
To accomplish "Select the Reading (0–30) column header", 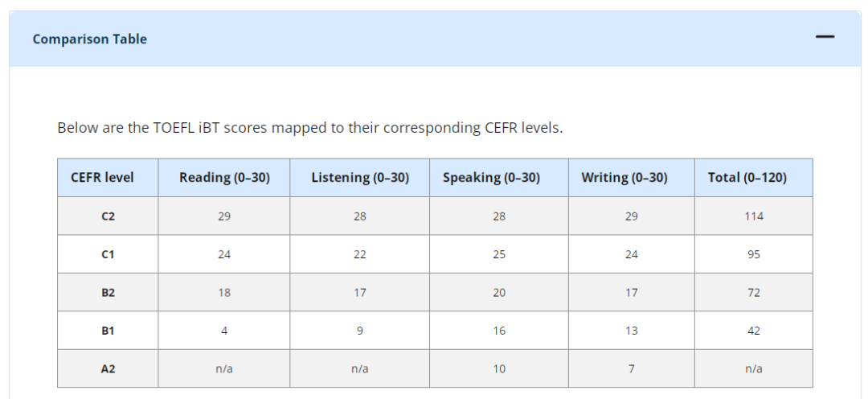I will tap(224, 178).
